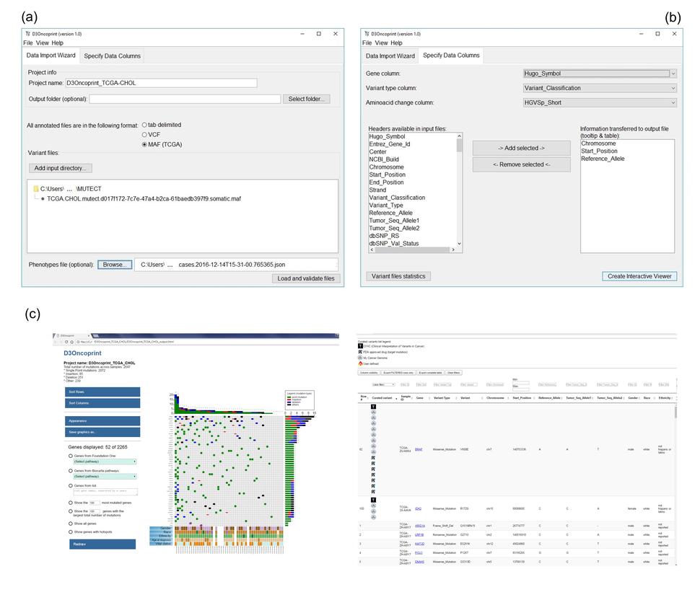The width and height of the screenshot is (700, 605).
Task: Switch to Specify Data Columns tab in left window
Action: [x=112, y=56]
